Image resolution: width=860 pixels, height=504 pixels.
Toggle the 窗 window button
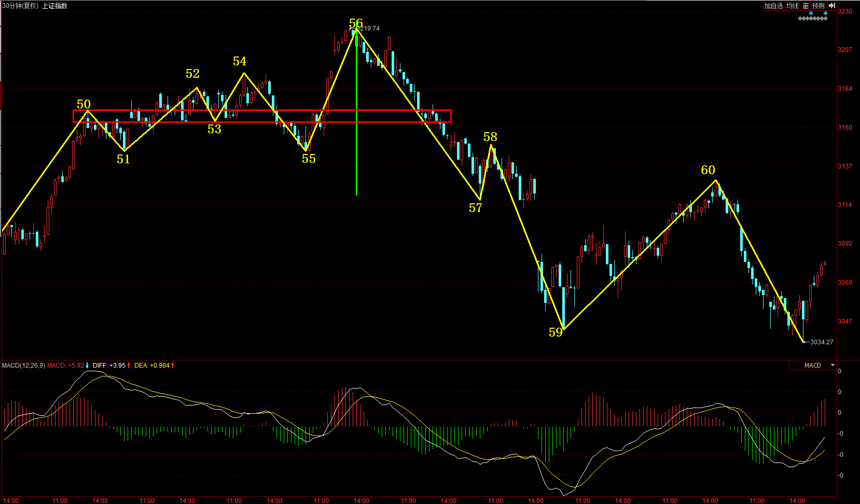click(806, 6)
